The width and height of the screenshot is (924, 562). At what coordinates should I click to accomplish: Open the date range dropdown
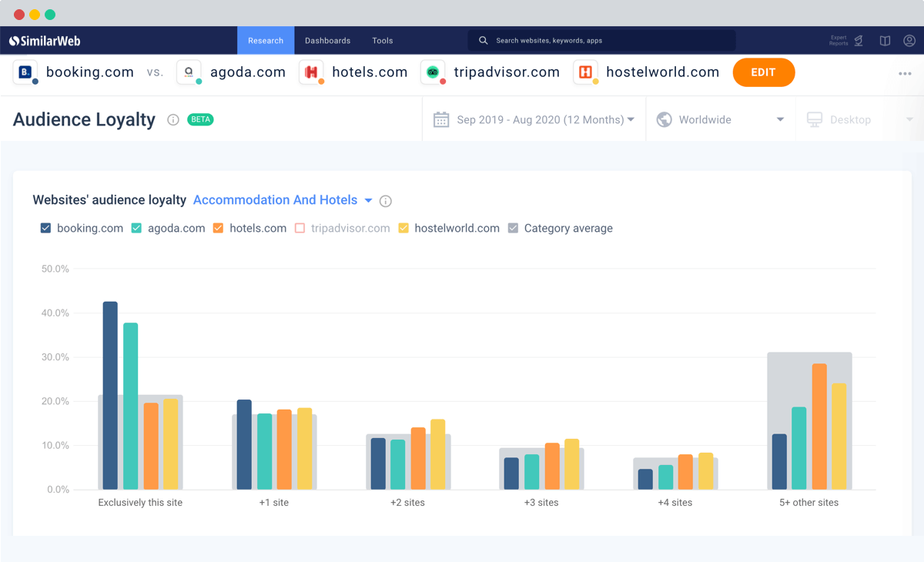point(534,119)
